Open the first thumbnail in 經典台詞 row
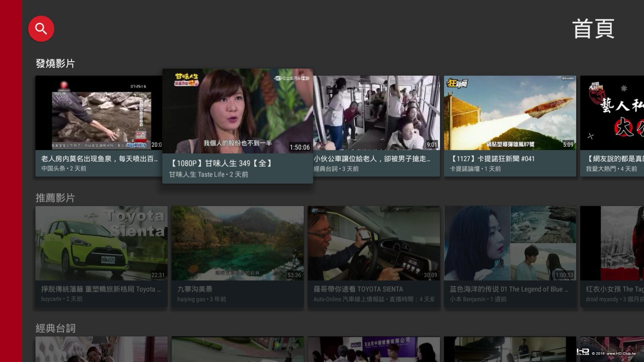 point(101,349)
